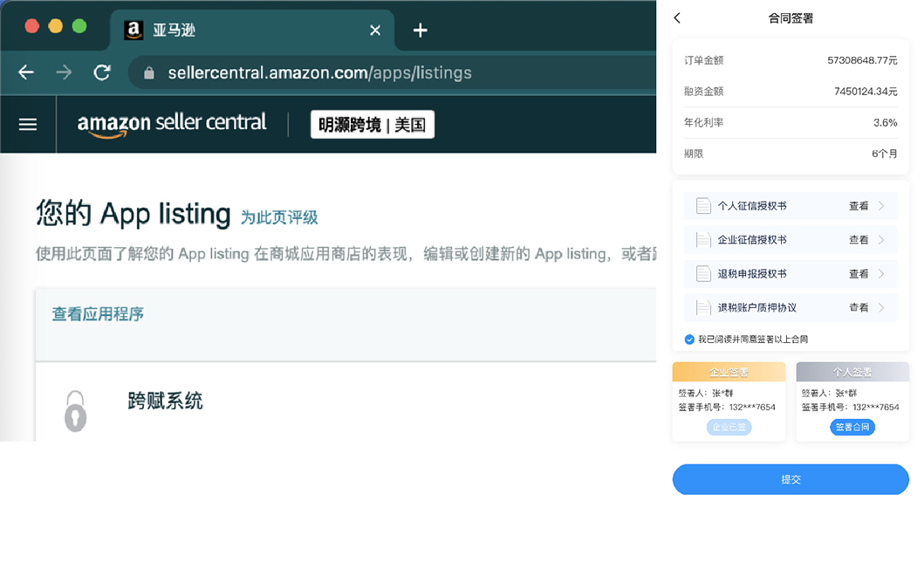Open the 明灏跨境 | 美国 account switcher
The width and height of the screenshot is (924, 570).
[373, 124]
